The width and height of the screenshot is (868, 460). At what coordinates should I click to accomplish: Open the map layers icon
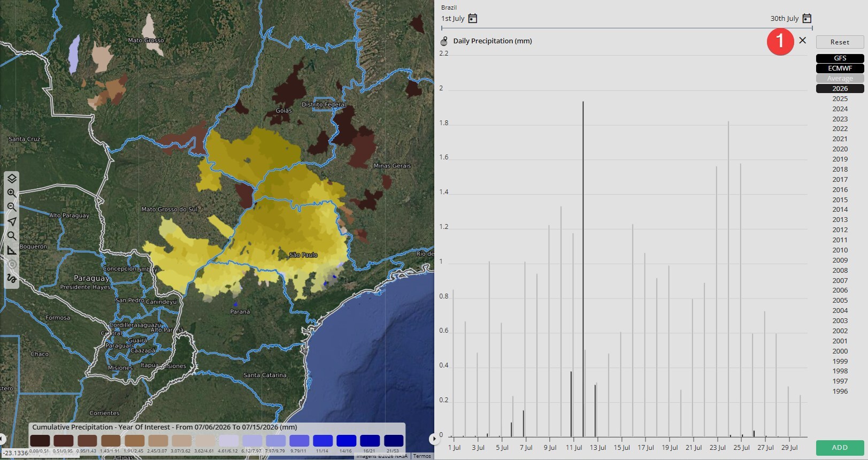tap(12, 179)
